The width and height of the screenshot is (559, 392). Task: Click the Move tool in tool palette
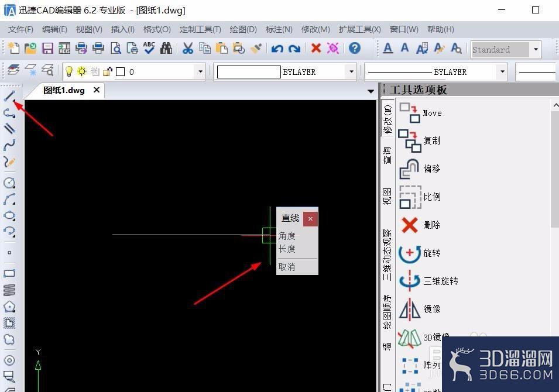pyautogui.click(x=420, y=112)
